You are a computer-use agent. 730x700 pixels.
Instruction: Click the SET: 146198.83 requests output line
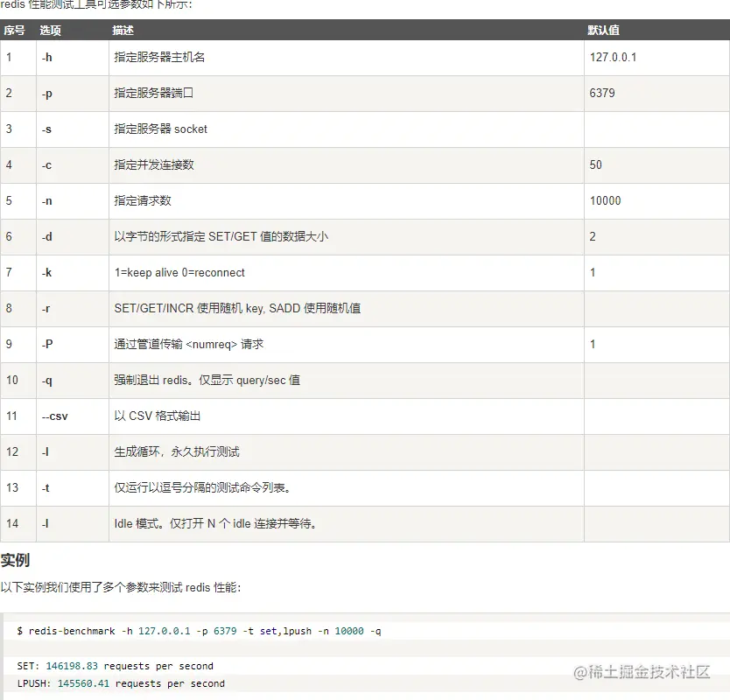[x=115, y=666]
